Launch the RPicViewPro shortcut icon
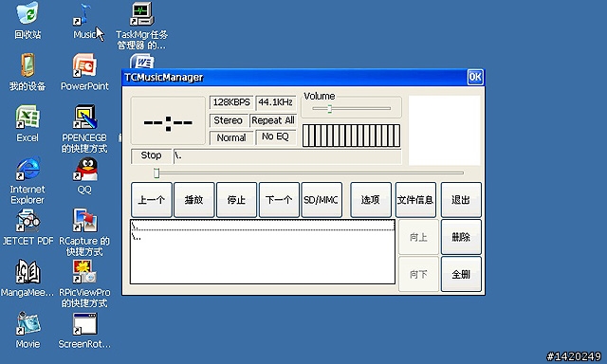 point(84,283)
